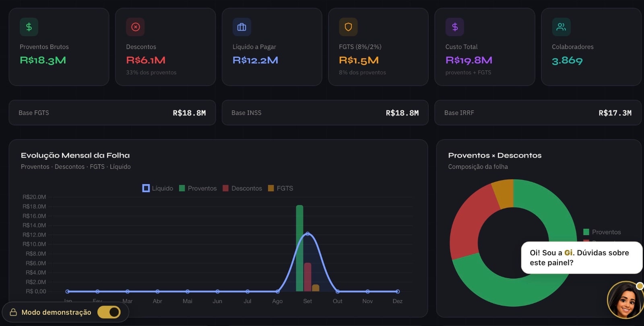Click the shield icon on the FGTS card
The height and width of the screenshot is (326, 644).
pyautogui.click(x=349, y=27)
